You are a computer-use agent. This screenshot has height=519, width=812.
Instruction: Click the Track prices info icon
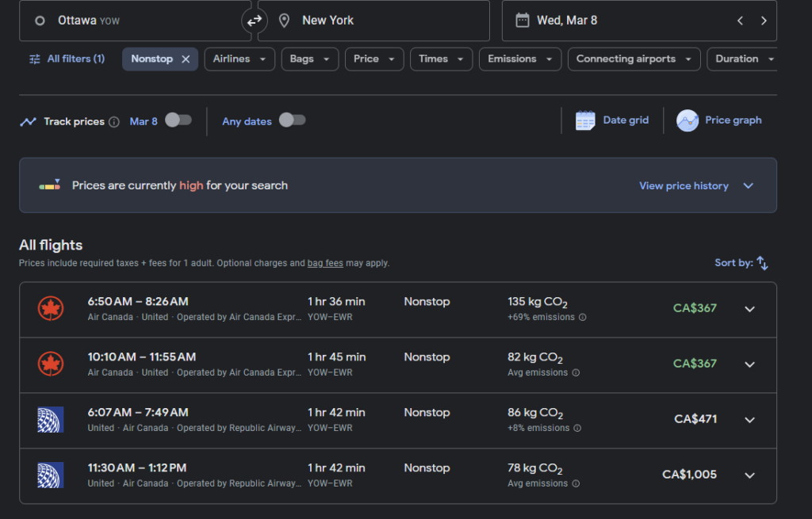pyautogui.click(x=114, y=122)
